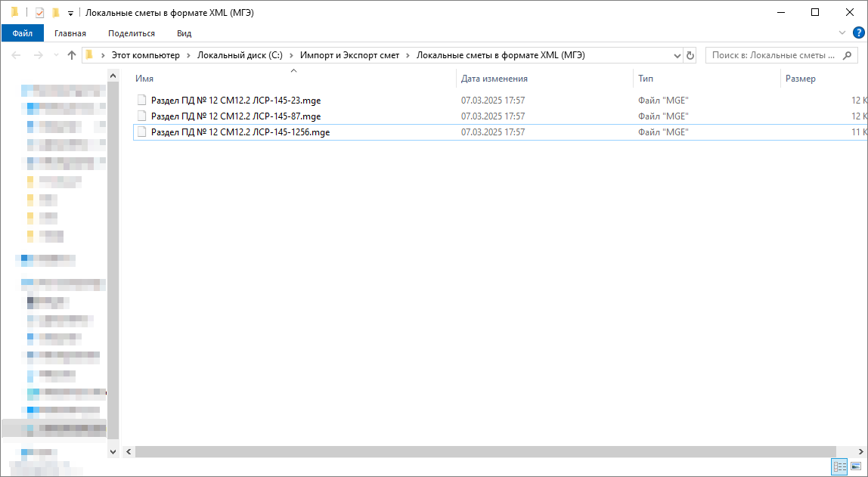Click the search magnifier icon
The width and height of the screenshot is (868, 477).
pyautogui.click(x=848, y=55)
